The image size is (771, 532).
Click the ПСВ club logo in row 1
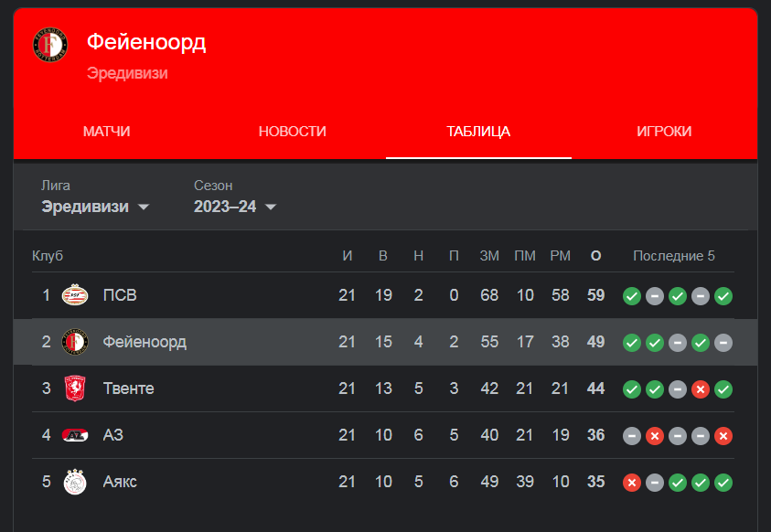coord(75,295)
